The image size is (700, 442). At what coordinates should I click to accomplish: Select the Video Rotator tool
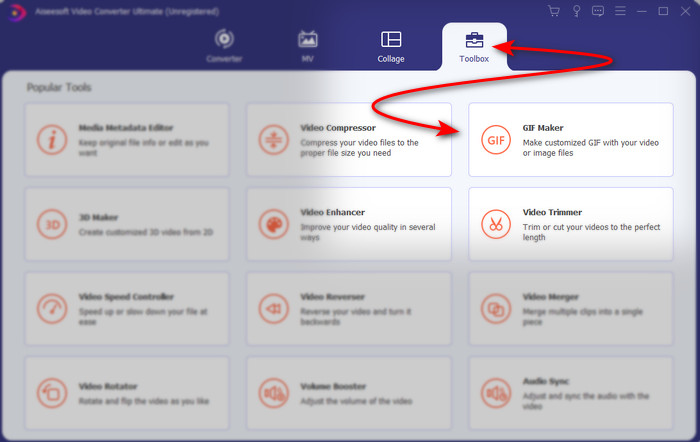126,393
